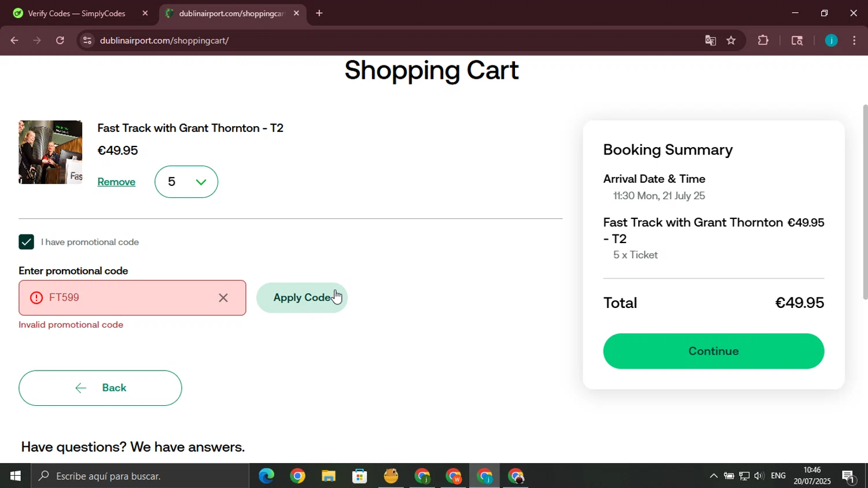Open the Chrome profile avatar

[832, 41]
